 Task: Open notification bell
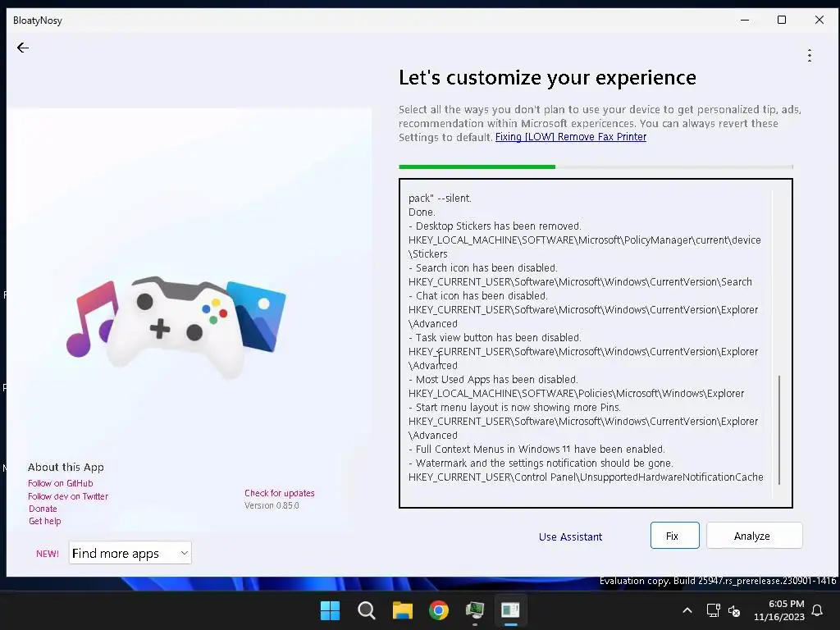click(x=818, y=610)
